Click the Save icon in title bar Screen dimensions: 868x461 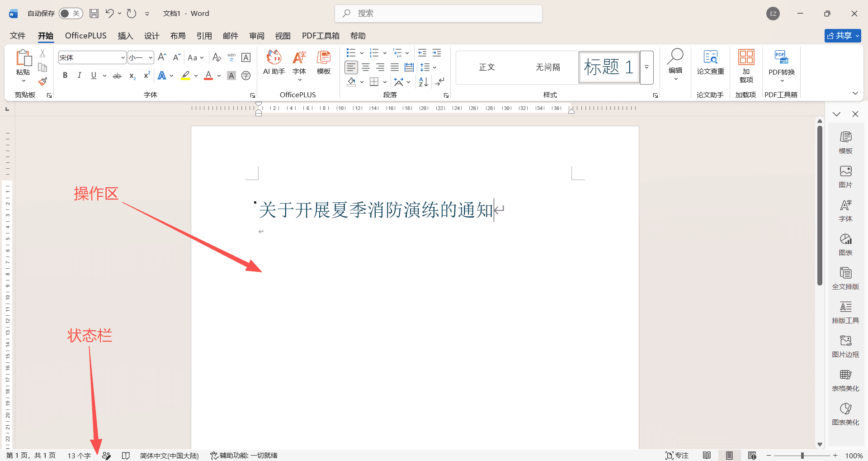click(94, 14)
